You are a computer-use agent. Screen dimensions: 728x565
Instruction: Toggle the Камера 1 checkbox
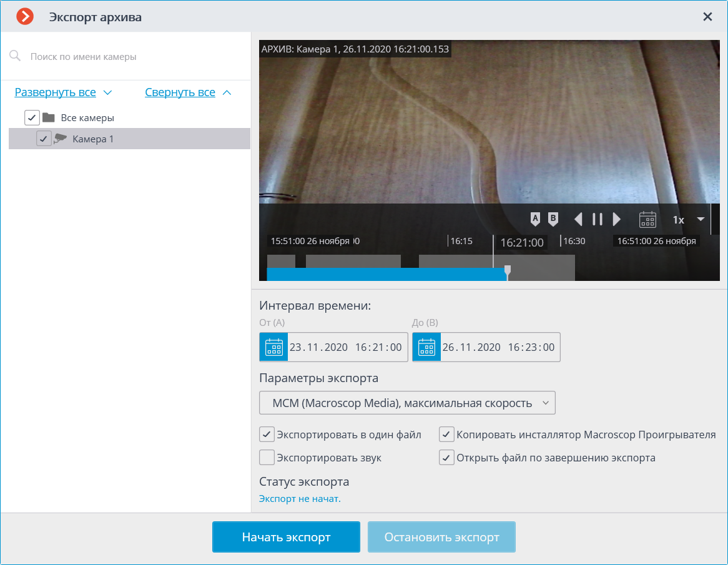click(x=44, y=139)
